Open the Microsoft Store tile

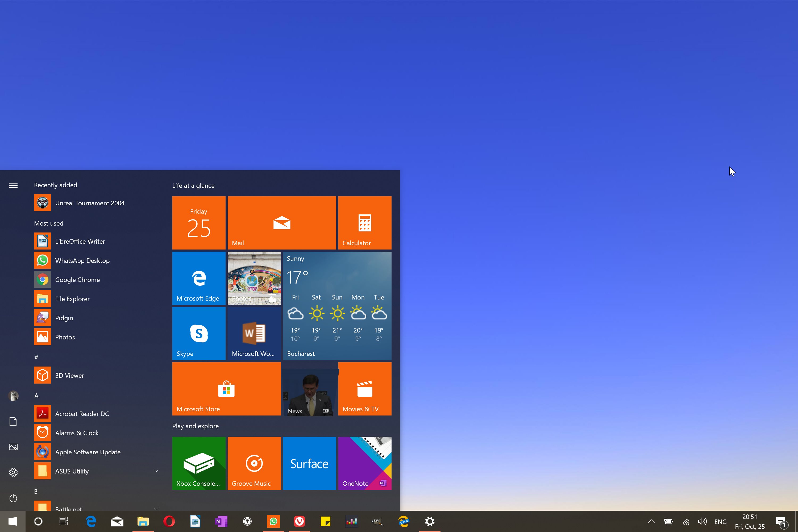[x=226, y=389]
